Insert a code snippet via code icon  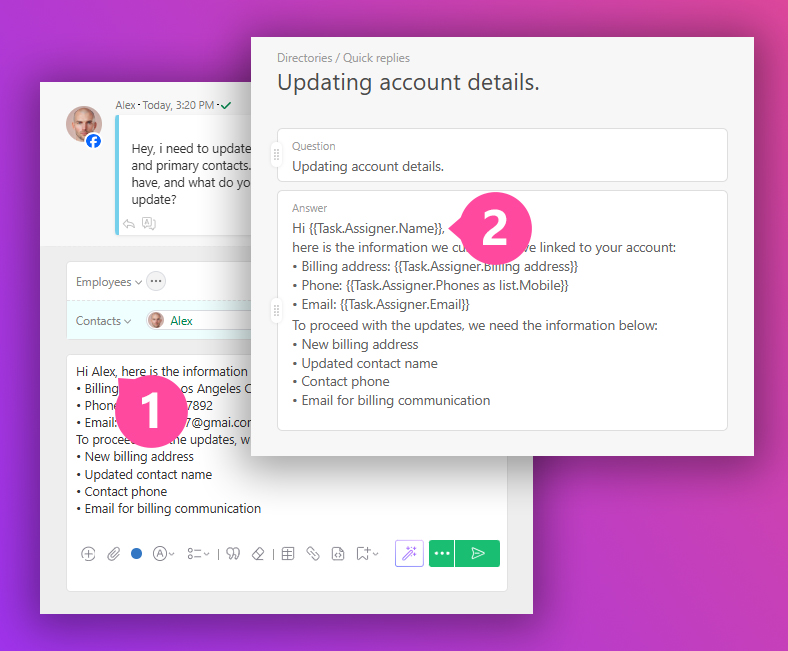coord(338,553)
